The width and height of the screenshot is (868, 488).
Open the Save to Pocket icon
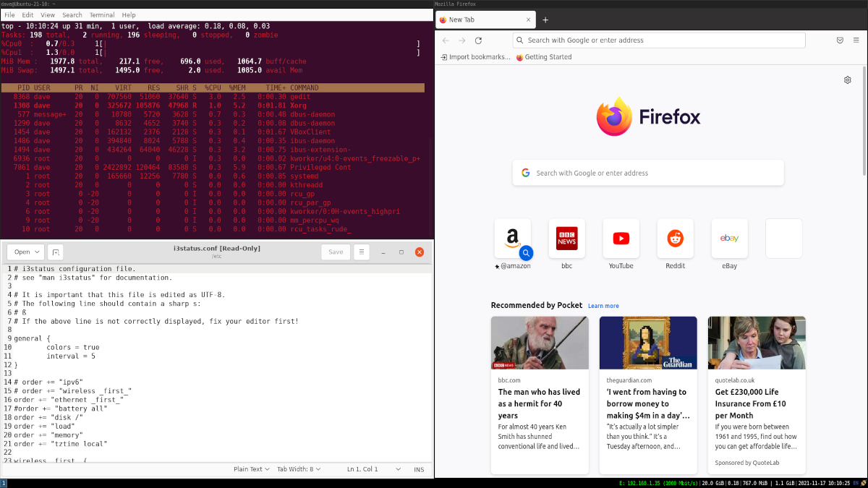click(x=840, y=40)
